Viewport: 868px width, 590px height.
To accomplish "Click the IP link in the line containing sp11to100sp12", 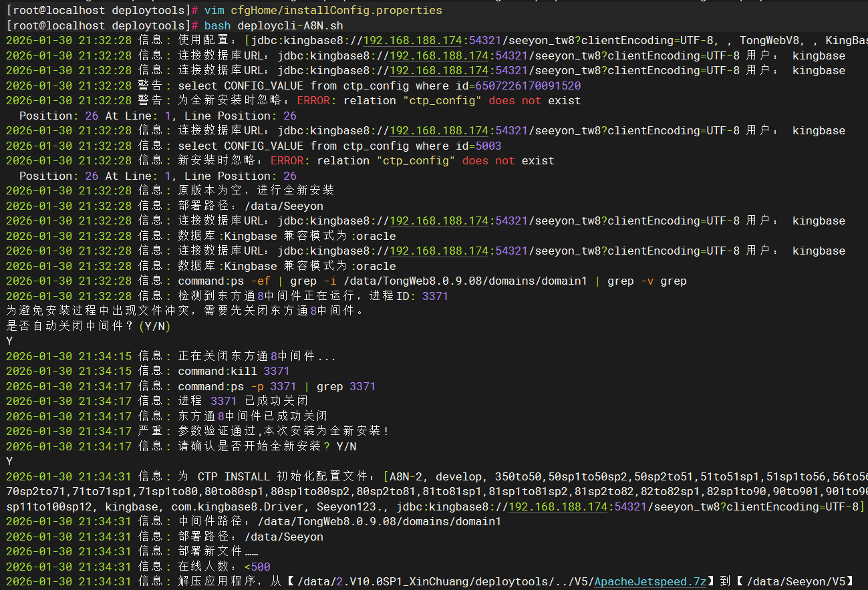I will [x=558, y=506].
